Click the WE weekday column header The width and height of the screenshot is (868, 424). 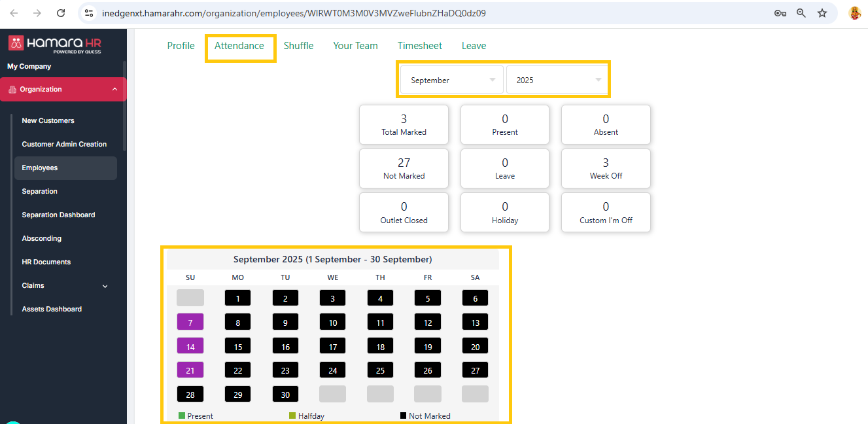(333, 277)
